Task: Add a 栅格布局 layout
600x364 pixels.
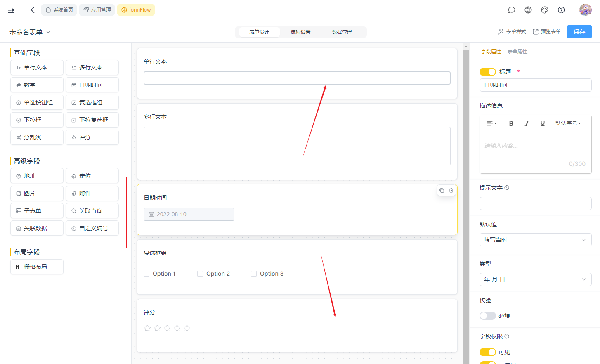Action: tap(37, 267)
